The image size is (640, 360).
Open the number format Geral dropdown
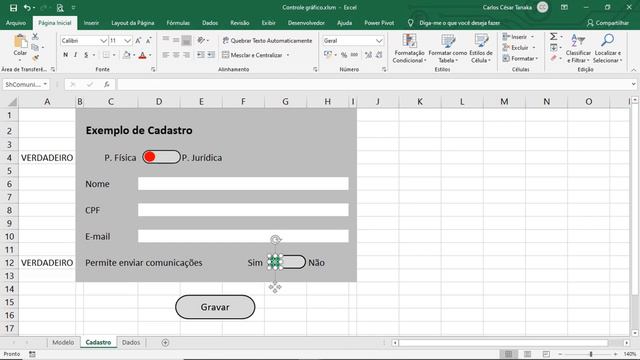pyautogui.click(x=379, y=40)
